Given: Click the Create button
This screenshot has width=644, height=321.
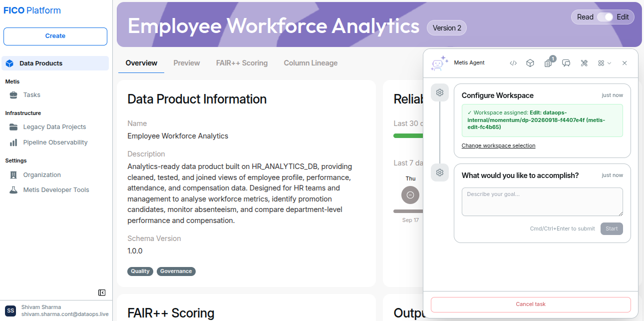Looking at the screenshot, I should coord(55,36).
